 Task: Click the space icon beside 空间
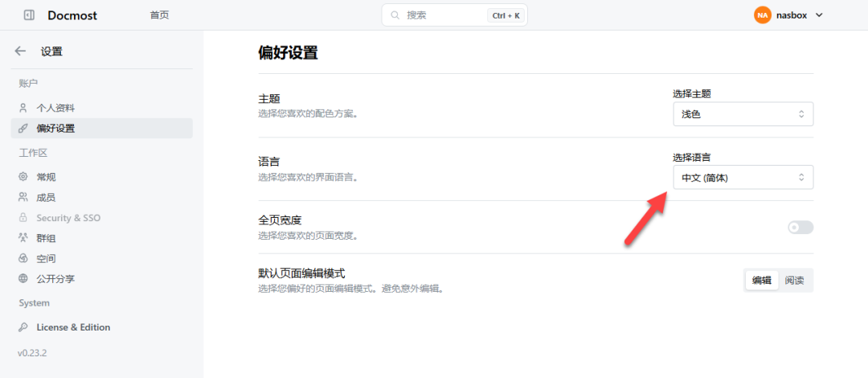(23, 258)
